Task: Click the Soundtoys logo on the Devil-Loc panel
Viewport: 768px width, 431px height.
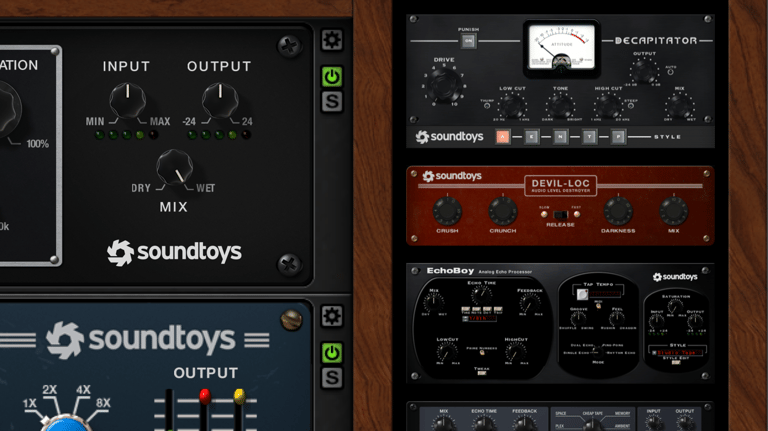Action: click(452, 175)
